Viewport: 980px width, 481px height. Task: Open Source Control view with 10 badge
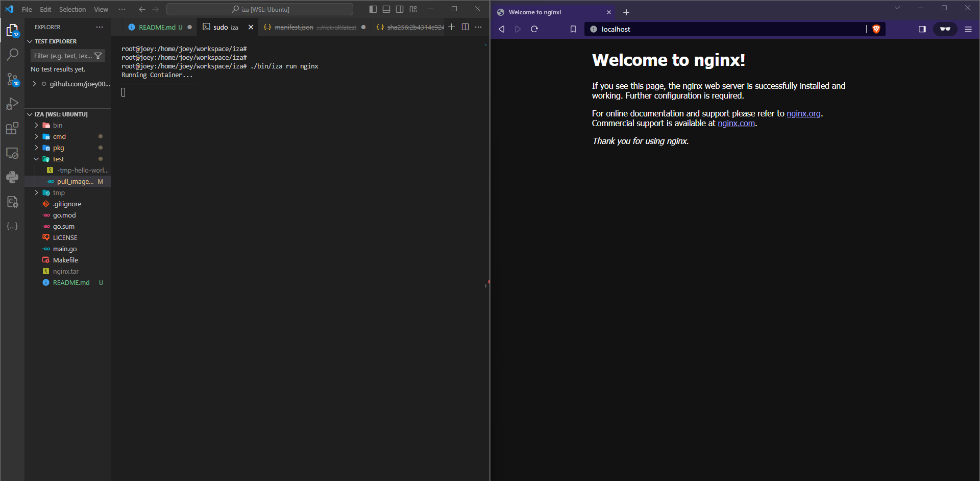pos(12,79)
